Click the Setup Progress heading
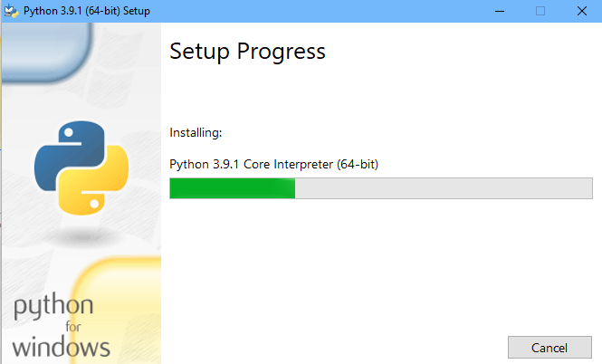This screenshot has width=602, height=364. (x=247, y=52)
